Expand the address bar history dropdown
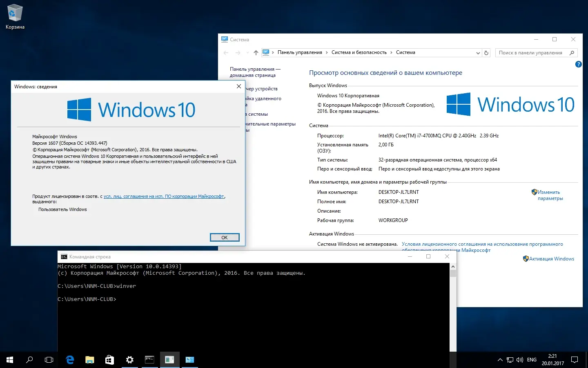Screen dimensions: 588x368 [478, 53]
